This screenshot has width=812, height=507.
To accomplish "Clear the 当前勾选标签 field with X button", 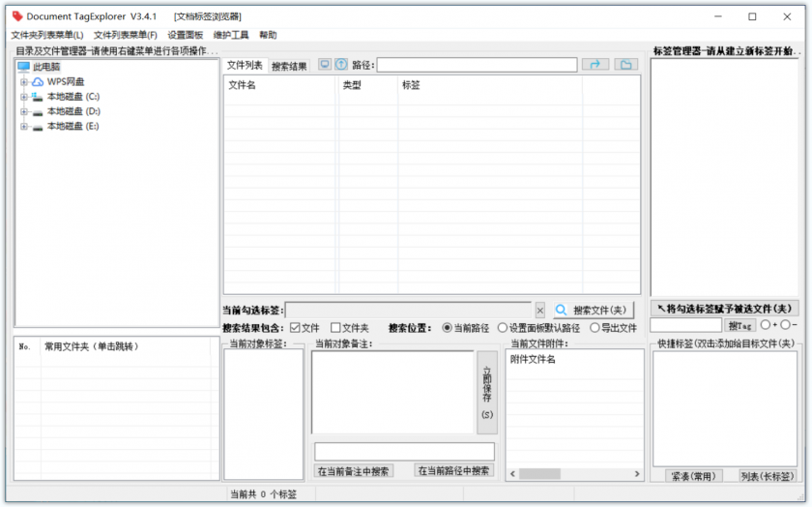I will 539,310.
